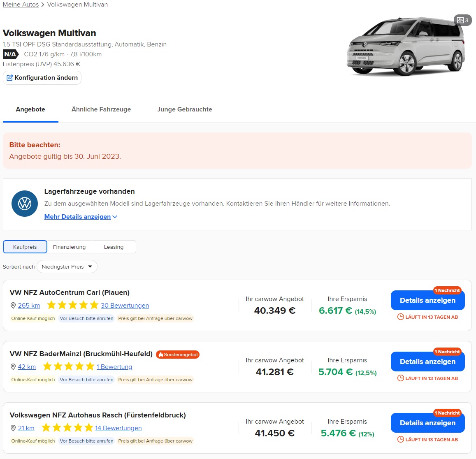Image resolution: width=476 pixels, height=459 pixels.
Task: Switch to the Leasing price view
Action: point(114,247)
